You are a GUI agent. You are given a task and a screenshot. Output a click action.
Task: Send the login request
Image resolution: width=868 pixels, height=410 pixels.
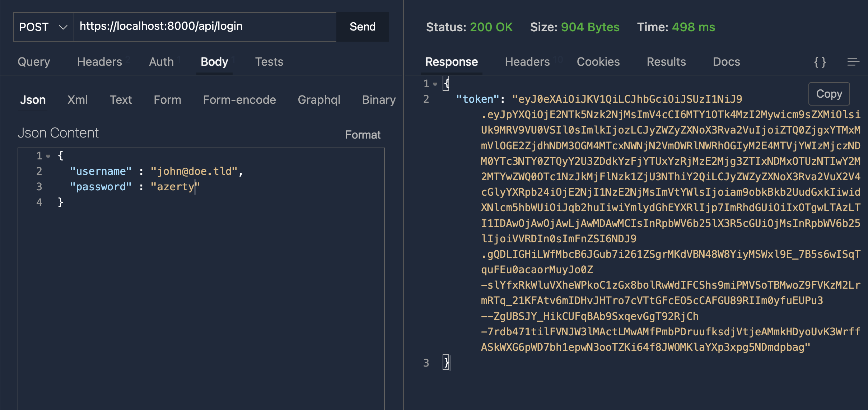363,27
